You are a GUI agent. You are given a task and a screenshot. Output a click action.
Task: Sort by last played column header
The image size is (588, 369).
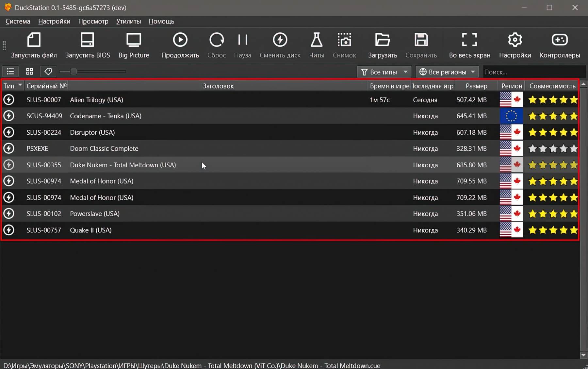[433, 86]
